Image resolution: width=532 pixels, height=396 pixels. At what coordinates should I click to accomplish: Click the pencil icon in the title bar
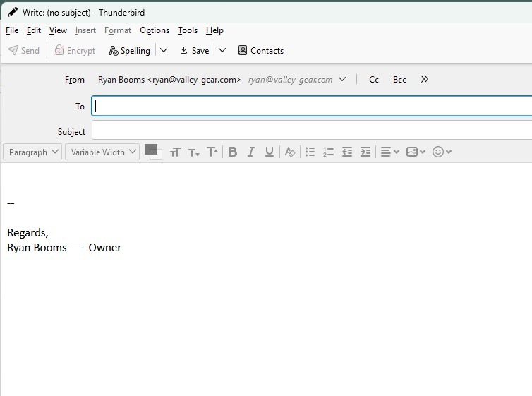[x=13, y=12]
